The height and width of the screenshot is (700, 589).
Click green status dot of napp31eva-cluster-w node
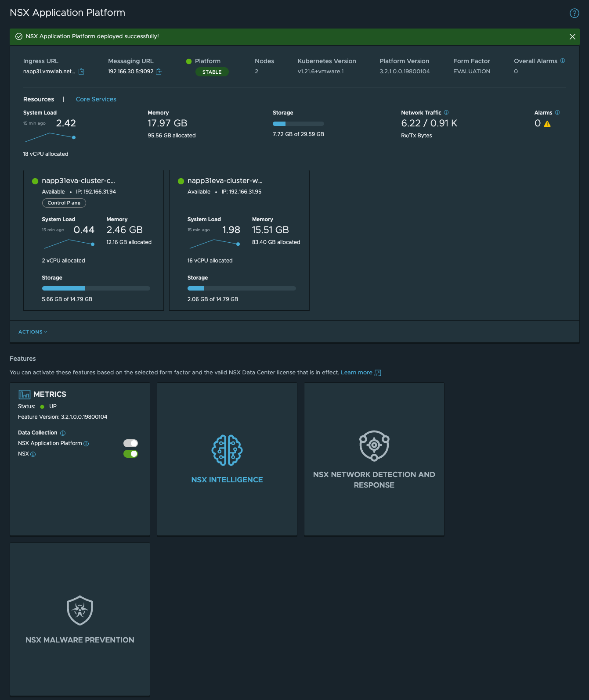(181, 181)
